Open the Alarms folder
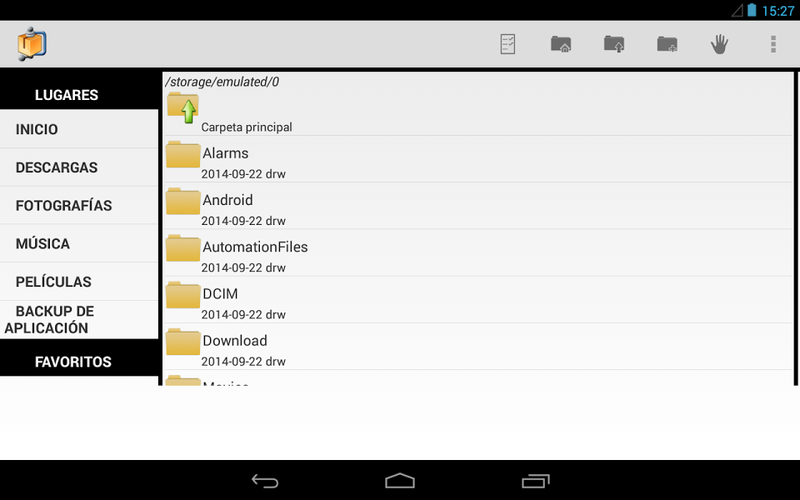This screenshot has width=800, height=500. click(x=478, y=159)
